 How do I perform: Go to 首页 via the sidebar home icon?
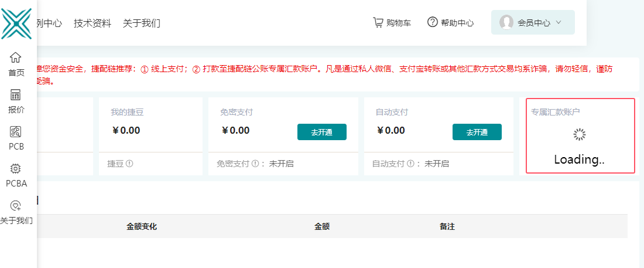tap(16, 57)
